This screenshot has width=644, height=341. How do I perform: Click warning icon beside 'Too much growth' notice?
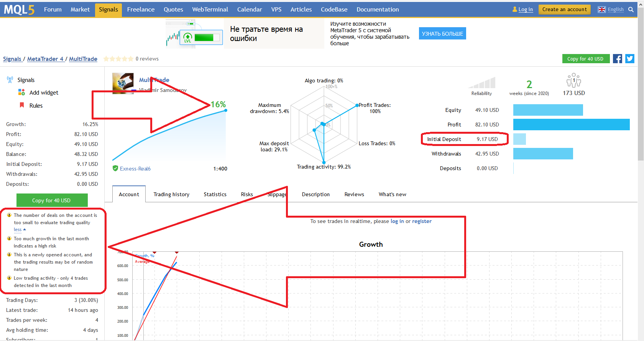coord(9,238)
